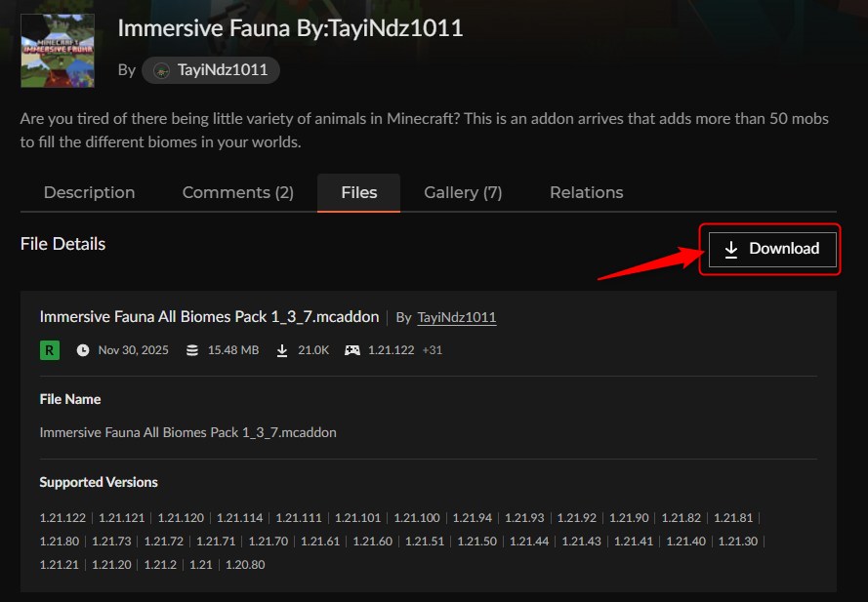Click supported version 1.21.51
The height and width of the screenshot is (602, 868).
click(x=424, y=542)
